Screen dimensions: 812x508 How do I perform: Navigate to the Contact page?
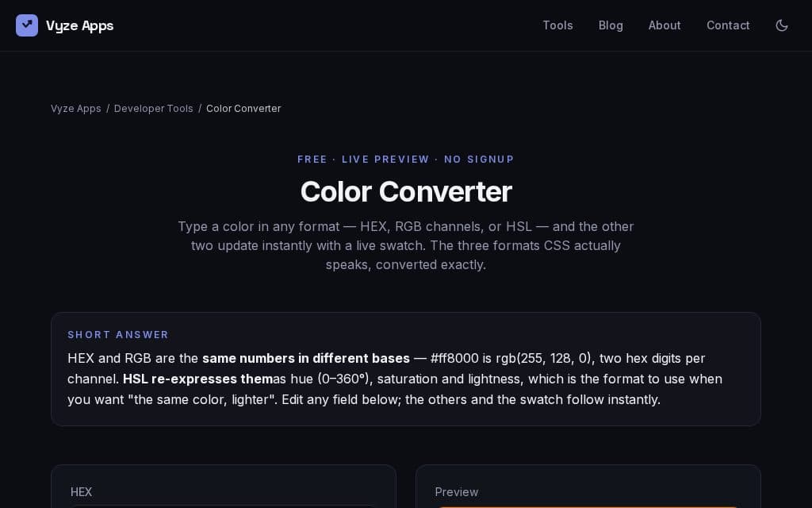tap(728, 25)
